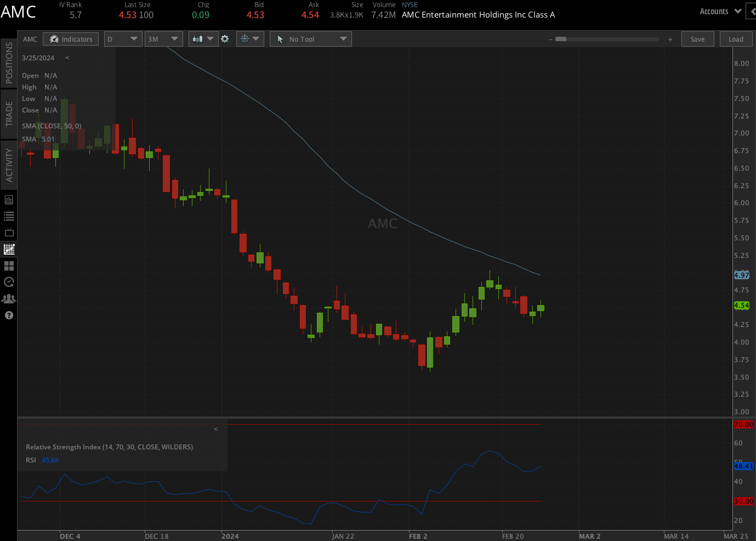Open the 3M time range dropdown

point(163,39)
